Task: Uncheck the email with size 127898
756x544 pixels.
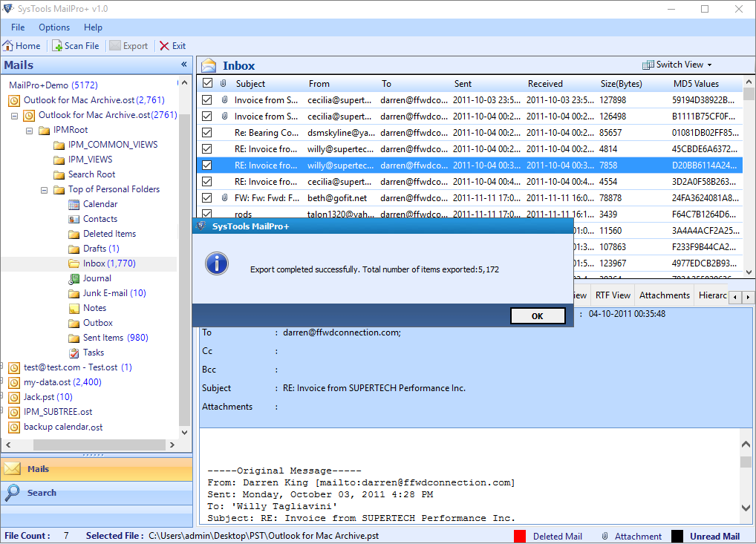Action: click(x=207, y=99)
